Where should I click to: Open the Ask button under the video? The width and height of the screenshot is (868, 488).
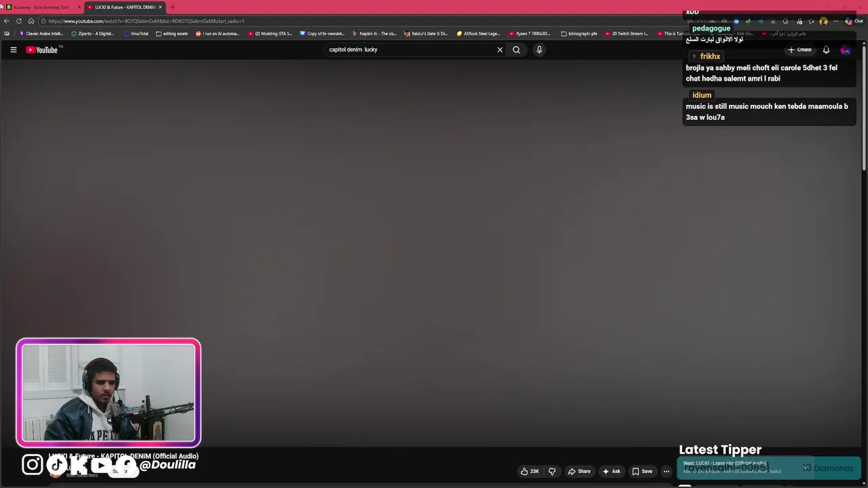pos(612,471)
